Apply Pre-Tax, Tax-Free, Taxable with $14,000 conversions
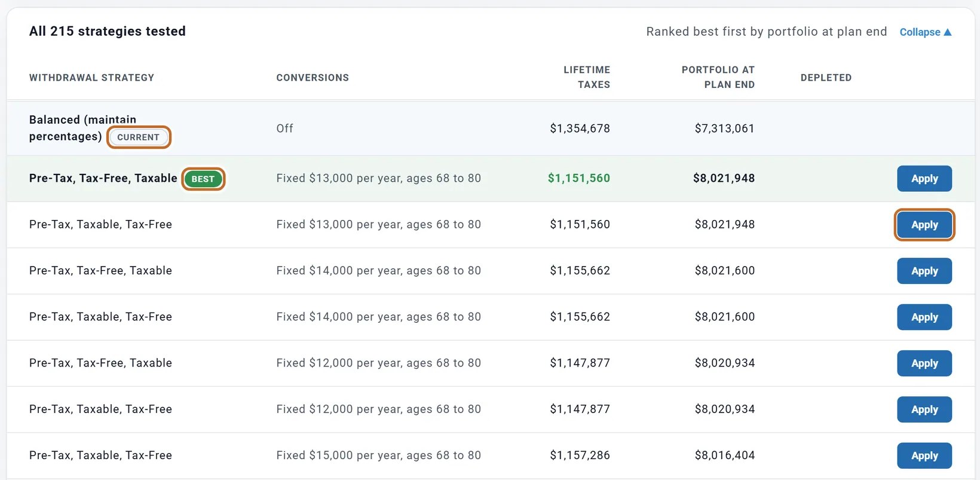This screenshot has height=480, width=980. click(924, 271)
